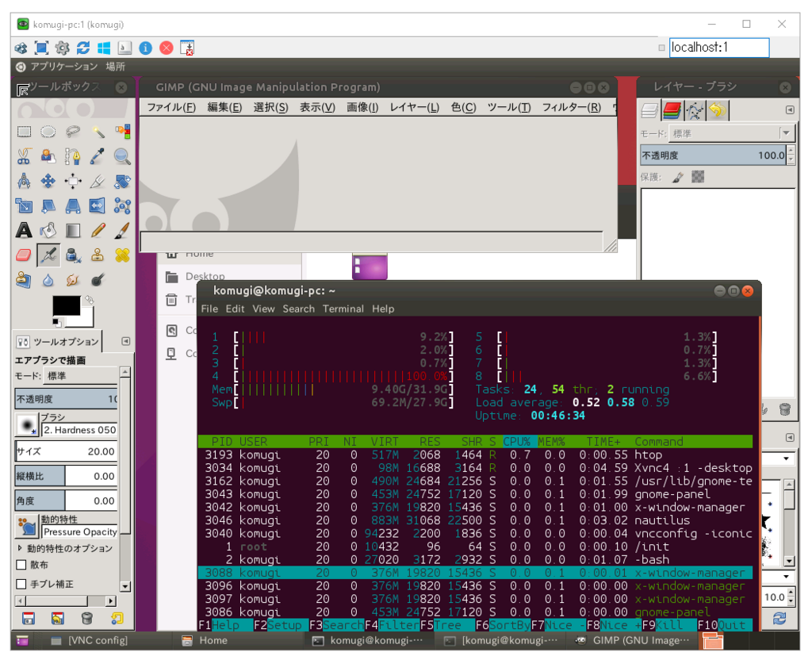Select the Ellipse Select tool
812x660 pixels.
point(48,131)
